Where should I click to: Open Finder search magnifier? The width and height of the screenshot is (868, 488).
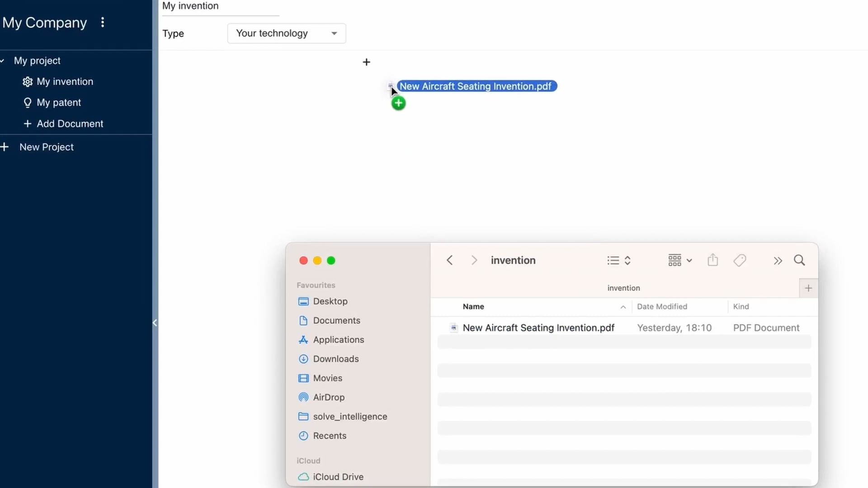pos(799,260)
